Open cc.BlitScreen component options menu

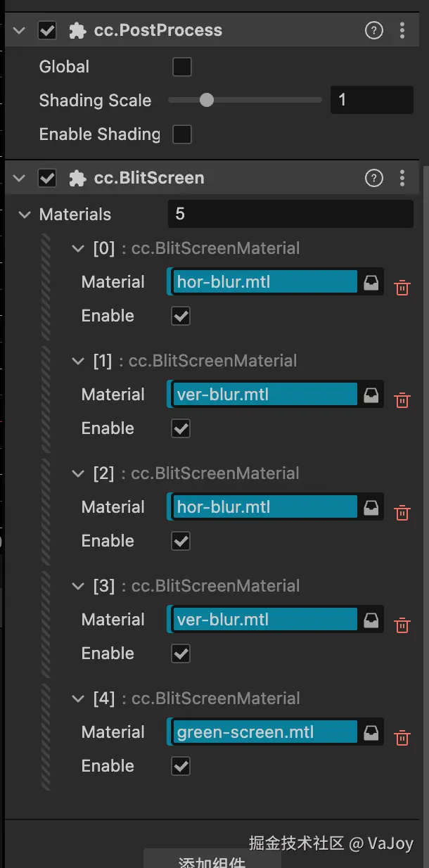coord(402,178)
